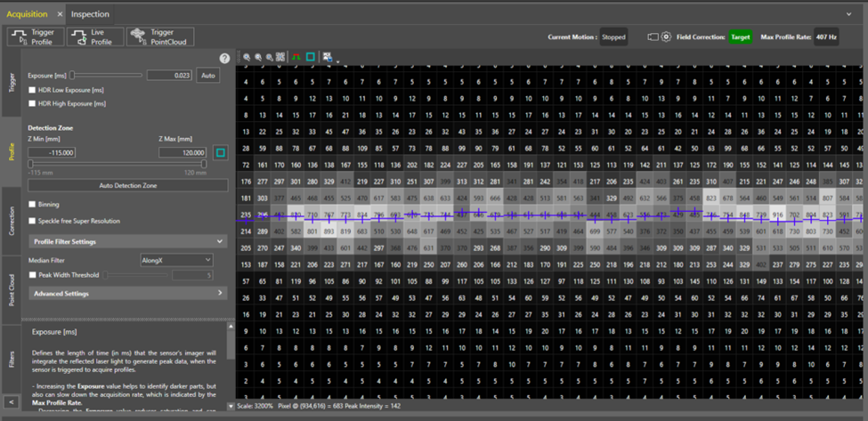Collapse the Profile Filter Settings section
The width and height of the screenshot is (868, 421).
220,241
